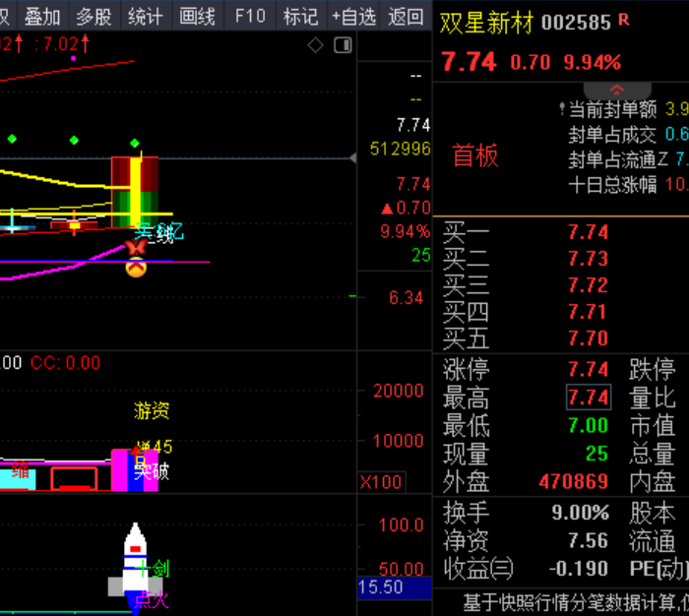
Task: Click the 首板 label
Action: coord(475,155)
